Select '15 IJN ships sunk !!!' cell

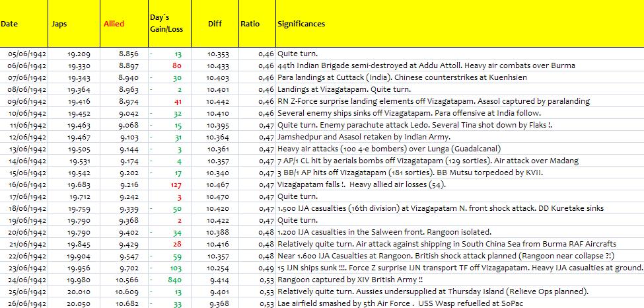460,268
